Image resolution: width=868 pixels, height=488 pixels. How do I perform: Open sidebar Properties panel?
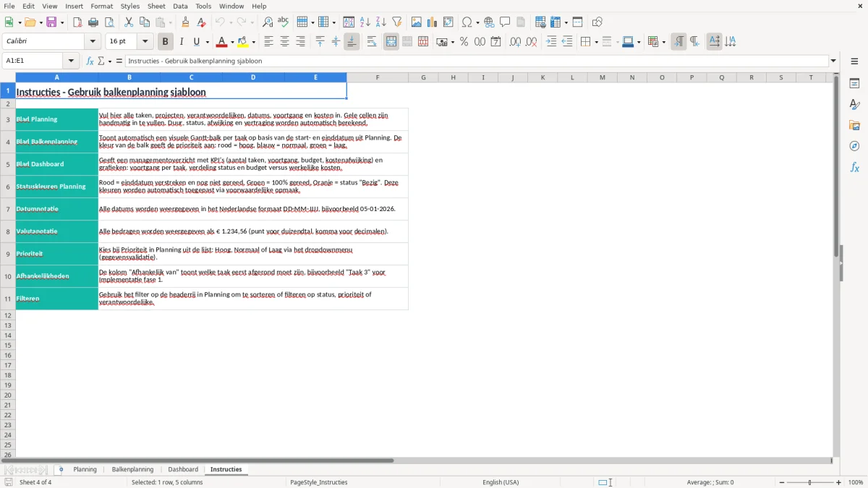[x=854, y=84]
